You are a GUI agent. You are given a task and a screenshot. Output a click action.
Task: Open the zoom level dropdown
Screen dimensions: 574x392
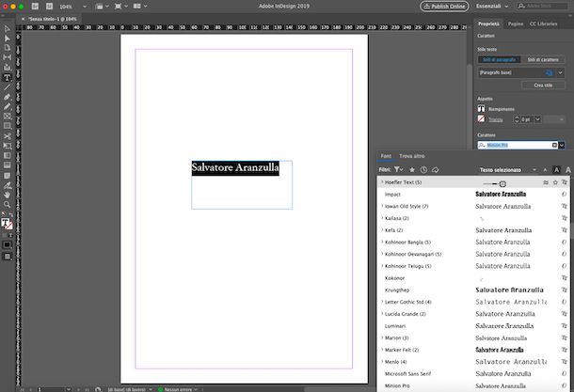(85, 7)
